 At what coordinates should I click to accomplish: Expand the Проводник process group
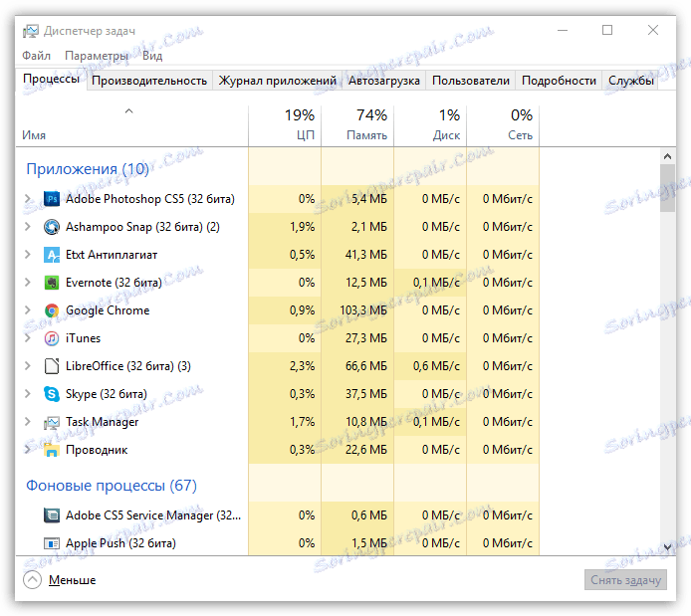[x=27, y=449]
